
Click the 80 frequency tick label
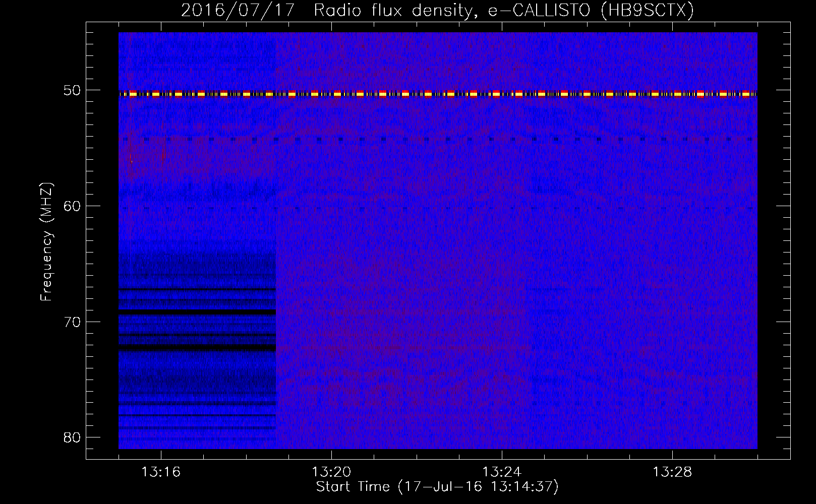coord(73,437)
